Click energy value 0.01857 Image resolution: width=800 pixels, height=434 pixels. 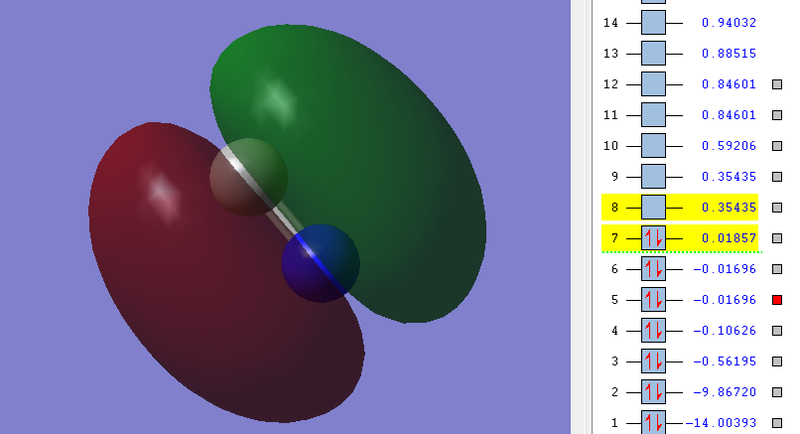point(729,238)
